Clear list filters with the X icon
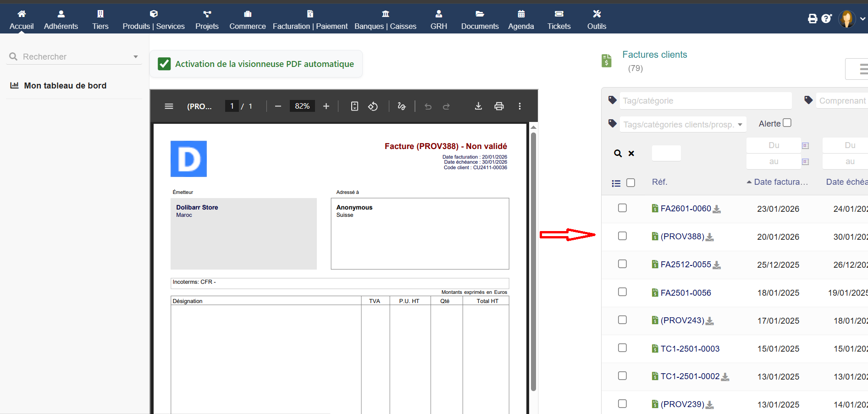The image size is (868, 414). click(631, 154)
